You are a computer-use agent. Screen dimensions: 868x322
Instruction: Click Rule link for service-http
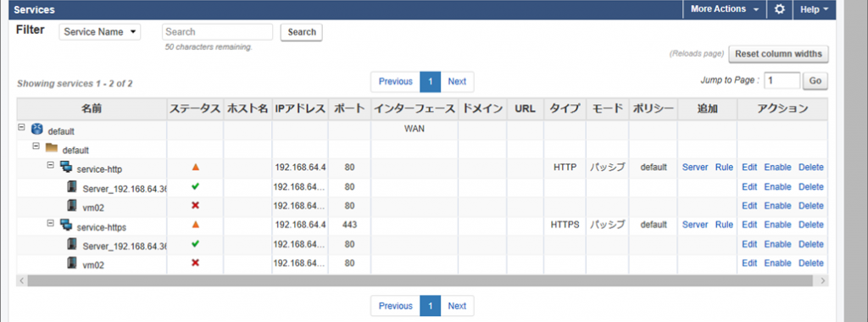tap(724, 167)
